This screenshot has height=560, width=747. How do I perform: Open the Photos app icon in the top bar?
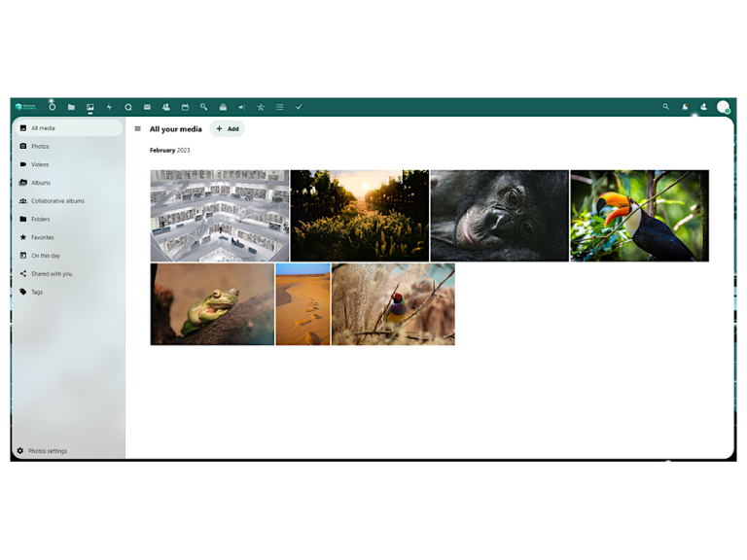click(x=90, y=107)
